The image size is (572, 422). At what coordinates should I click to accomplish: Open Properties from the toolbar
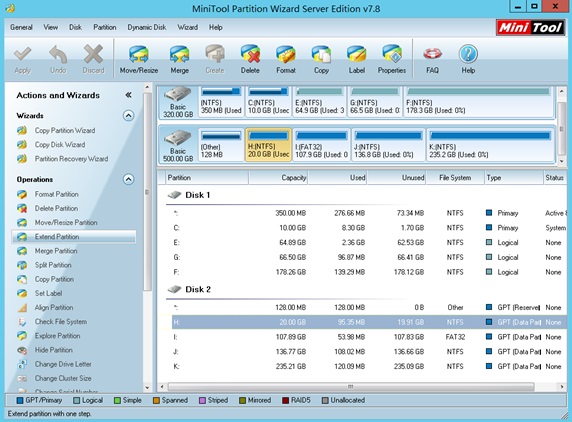392,60
